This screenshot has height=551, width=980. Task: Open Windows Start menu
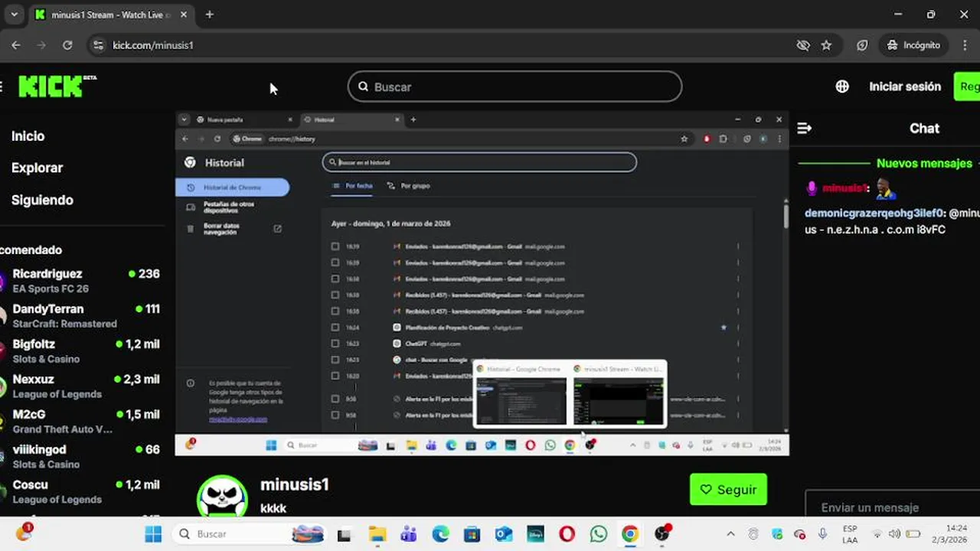[153, 534]
